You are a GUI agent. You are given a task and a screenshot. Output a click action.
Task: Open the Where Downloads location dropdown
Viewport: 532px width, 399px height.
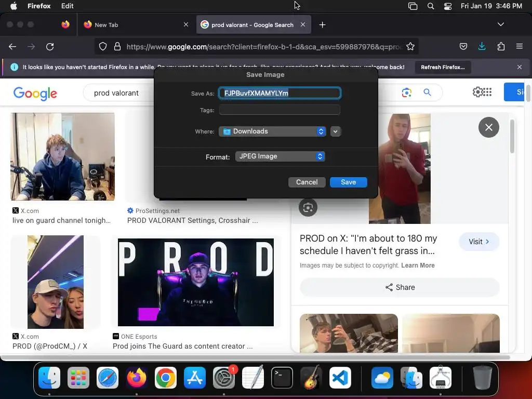(x=272, y=131)
